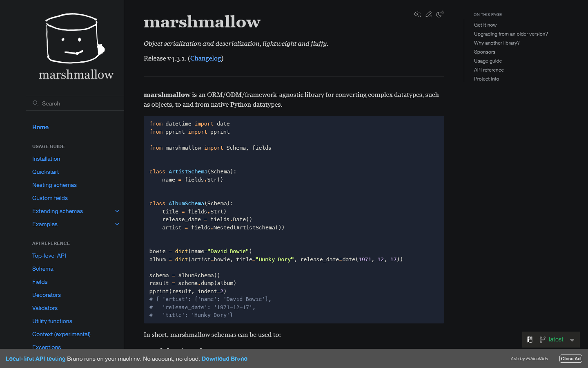Click the 'class AlbumSchema(Schema):' code line
Viewport: 588px width, 368px height.
(x=191, y=203)
